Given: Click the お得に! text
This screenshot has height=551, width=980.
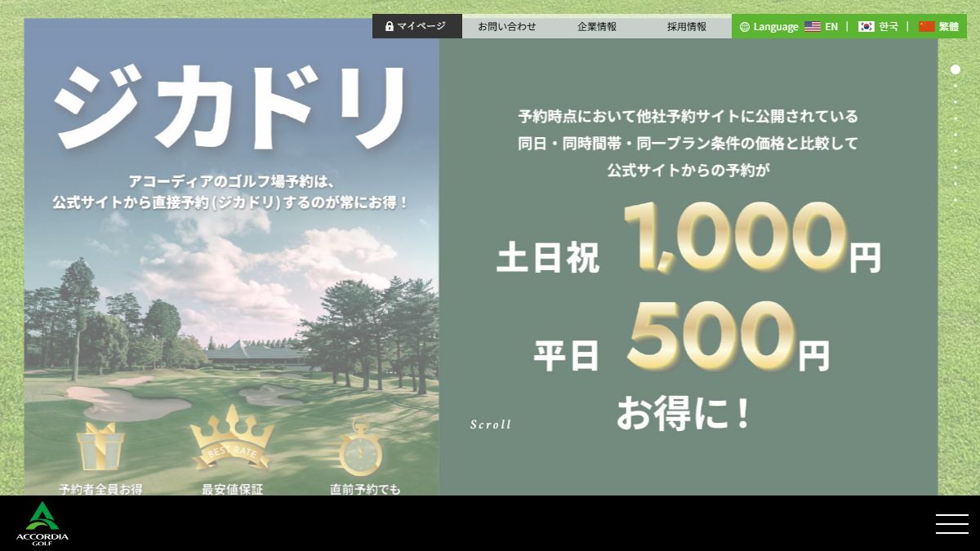Looking at the screenshot, I should point(684,413).
